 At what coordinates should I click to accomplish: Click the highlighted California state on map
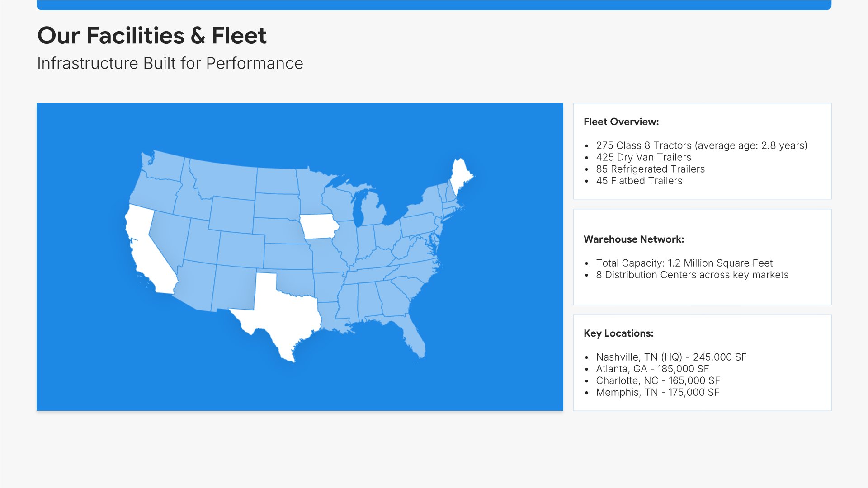coord(149,253)
